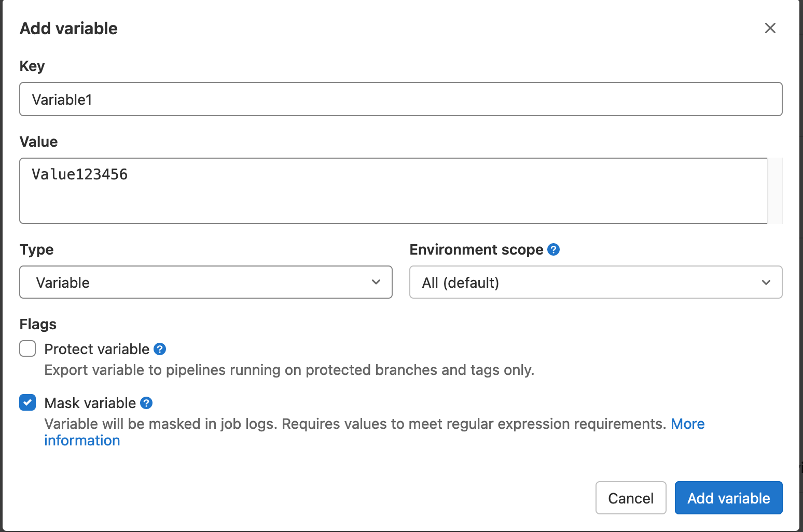Uncheck the Mask variable checkbox
Screen dimensions: 803x532
(27, 402)
